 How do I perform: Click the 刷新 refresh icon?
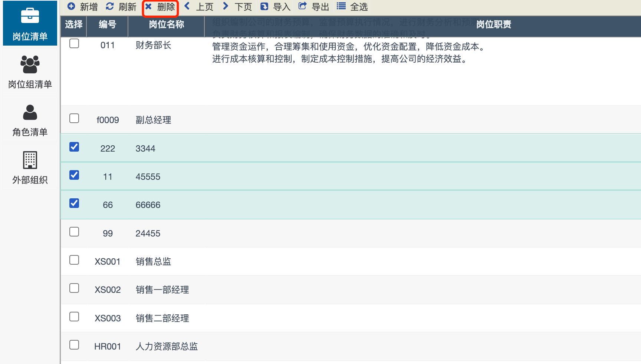(x=110, y=6)
